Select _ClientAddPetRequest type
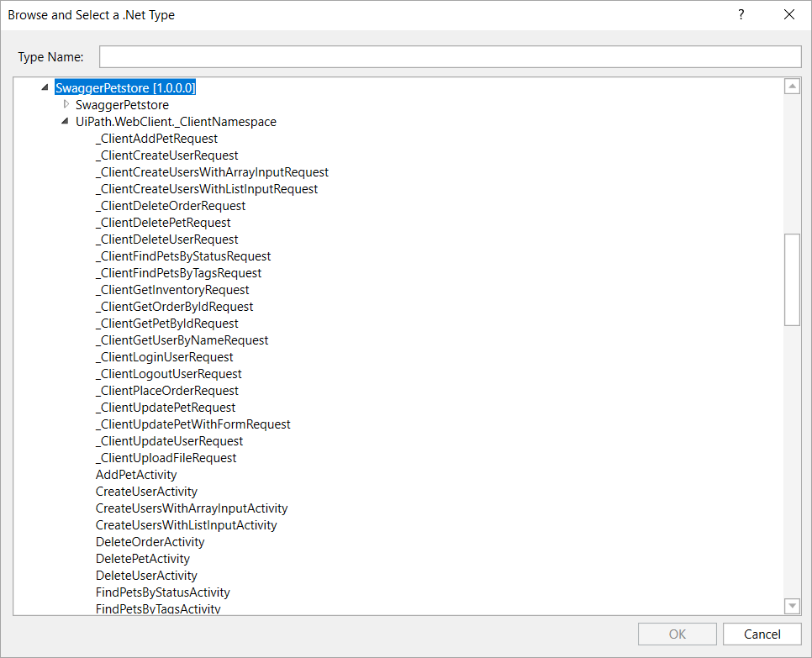This screenshot has width=812, height=658. pyautogui.click(x=156, y=139)
